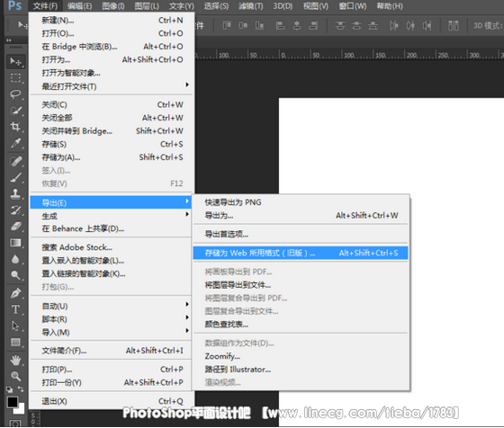Screen dimensions: 504x428
Task: Open the 帮助(H) menu
Action: 390,5
